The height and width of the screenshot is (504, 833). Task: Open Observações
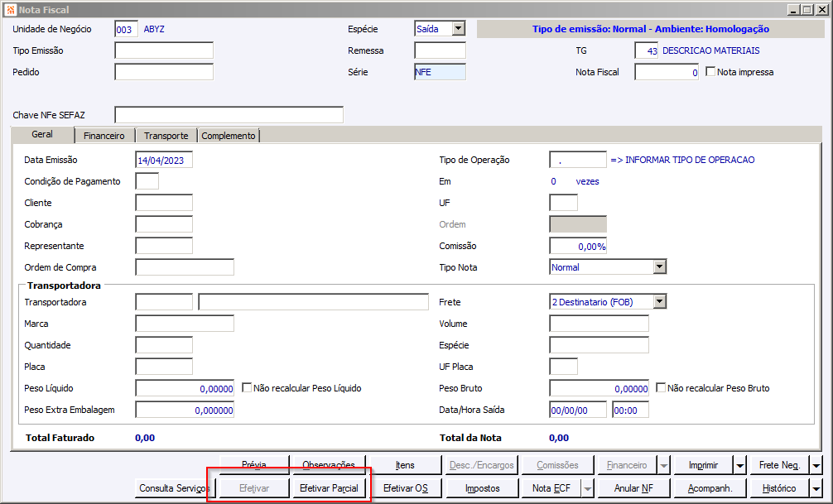click(x=329, y=465)
